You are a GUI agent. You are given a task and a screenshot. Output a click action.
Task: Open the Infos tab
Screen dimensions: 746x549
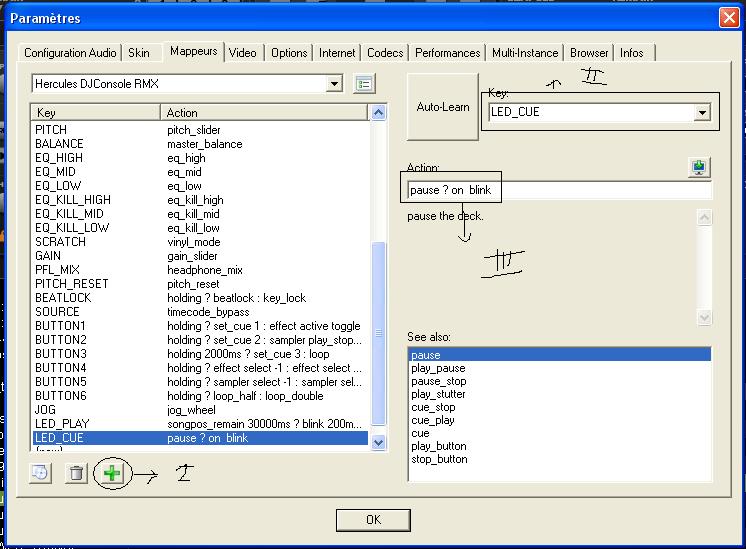tap(632, 53)
